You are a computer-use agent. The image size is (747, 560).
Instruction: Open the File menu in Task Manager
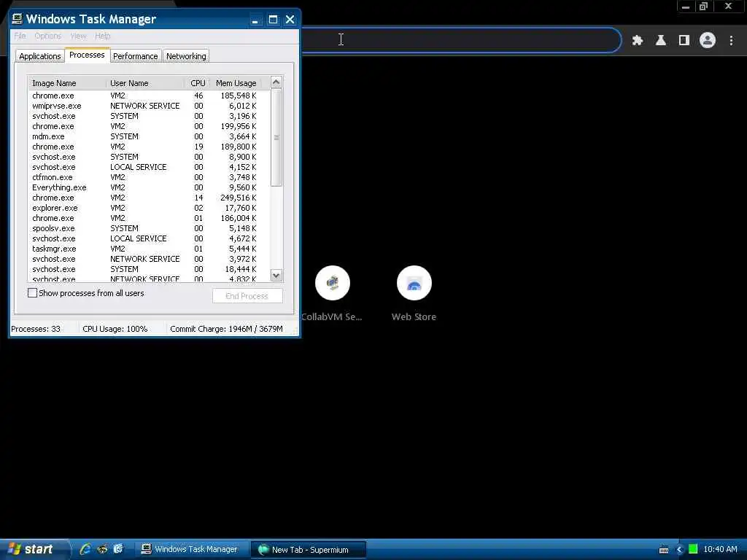tap(20, 36)
